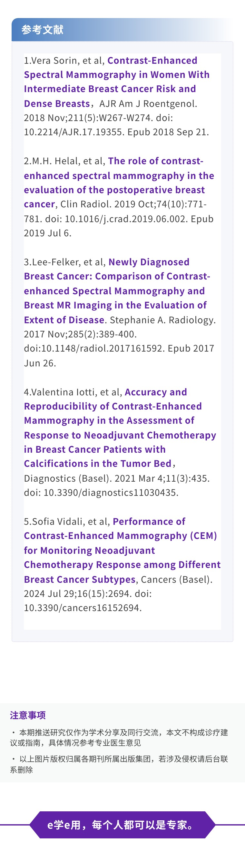This screenshot has width=245, height=868.
Task: Click the 参考文献 section header
Action: click(x=43, y=30)
